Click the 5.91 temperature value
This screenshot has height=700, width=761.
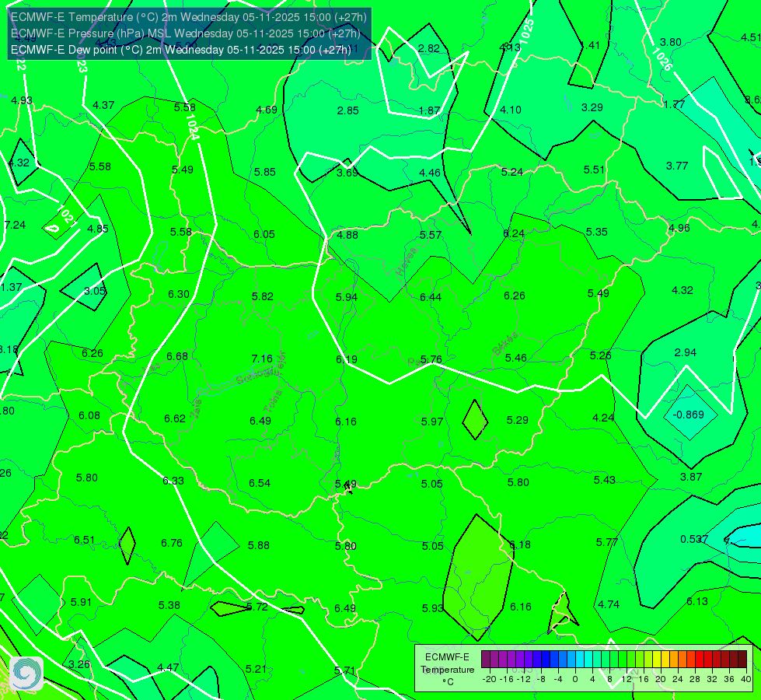81,602
